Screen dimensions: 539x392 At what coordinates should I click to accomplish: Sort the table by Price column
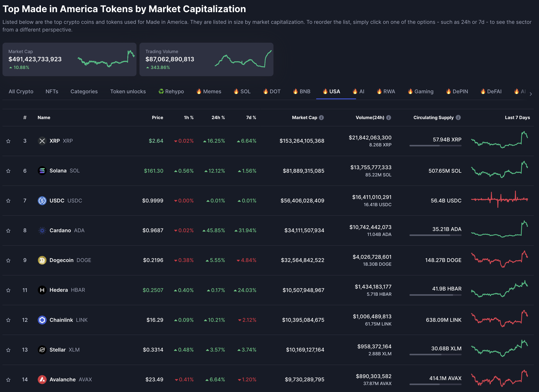pos(158,118)
